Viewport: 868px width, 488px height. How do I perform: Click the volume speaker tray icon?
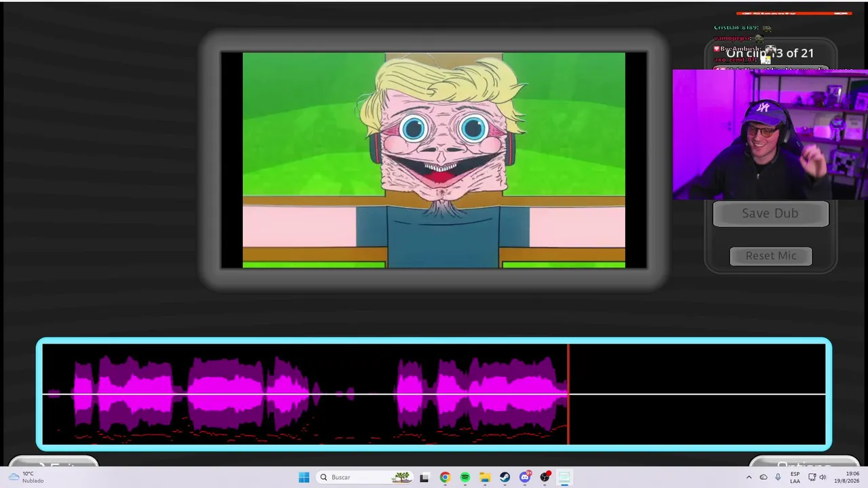pyautogui.click(x=823, y=477)
